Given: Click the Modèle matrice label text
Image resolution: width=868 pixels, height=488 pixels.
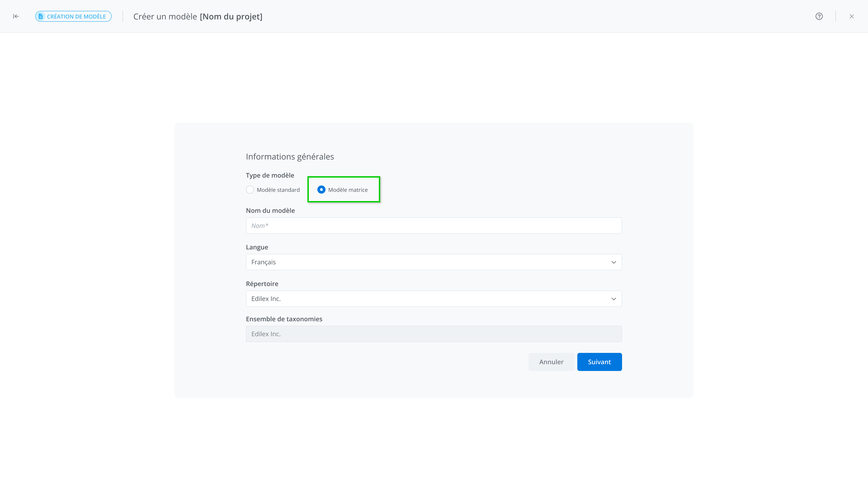Looking at the screenshot, I should click(348, 190).
